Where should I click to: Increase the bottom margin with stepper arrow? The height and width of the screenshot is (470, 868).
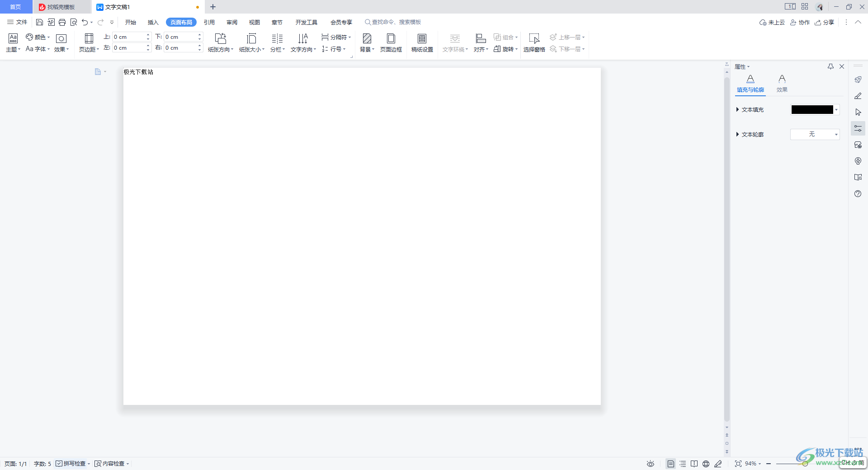click(199, 35)
